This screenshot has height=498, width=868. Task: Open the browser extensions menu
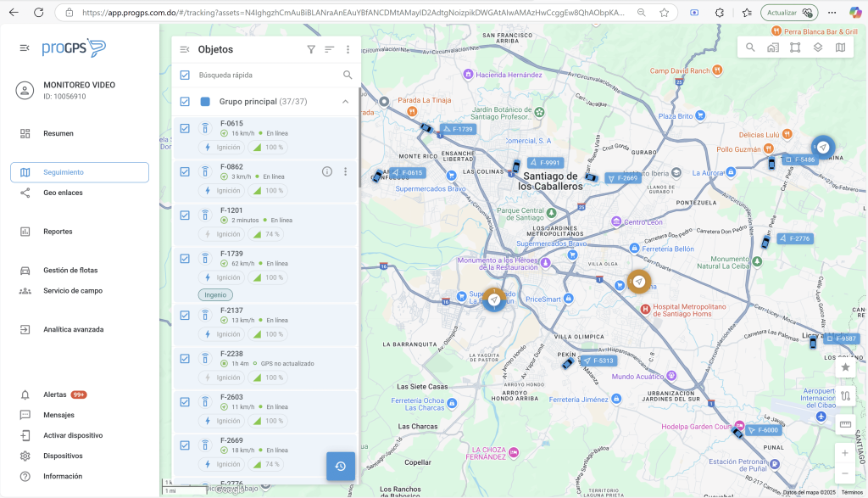coord(719,12)
